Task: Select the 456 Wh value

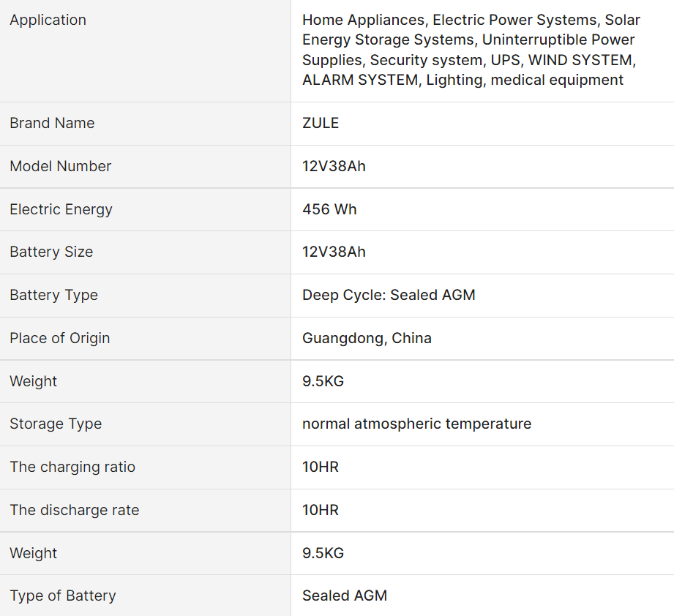Action: click(x=329, y=209)
